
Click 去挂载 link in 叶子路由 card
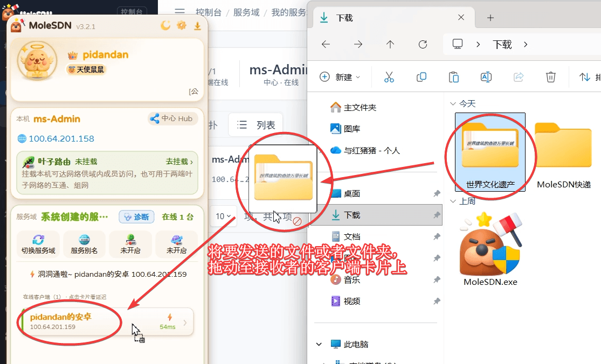179,162
